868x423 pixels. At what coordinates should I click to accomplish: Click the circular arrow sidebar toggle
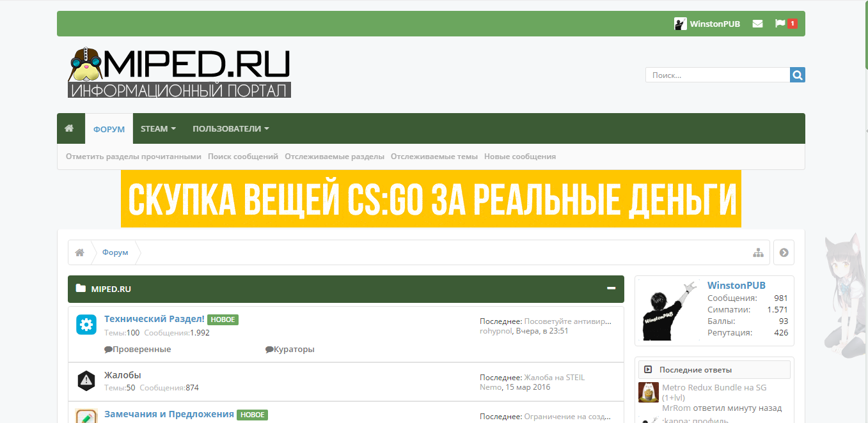point(784,252)
